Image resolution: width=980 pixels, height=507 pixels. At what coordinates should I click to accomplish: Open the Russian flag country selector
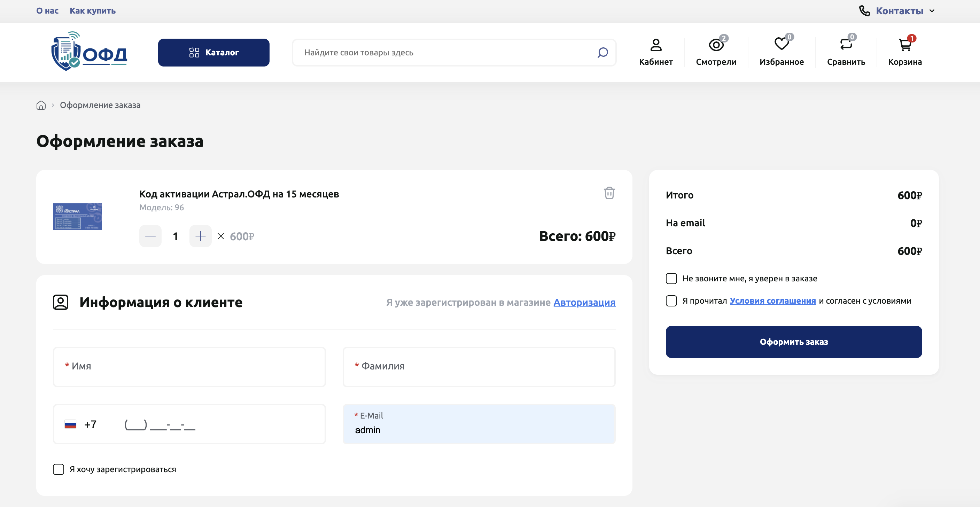pyautogui.click(x=70, y=424)
